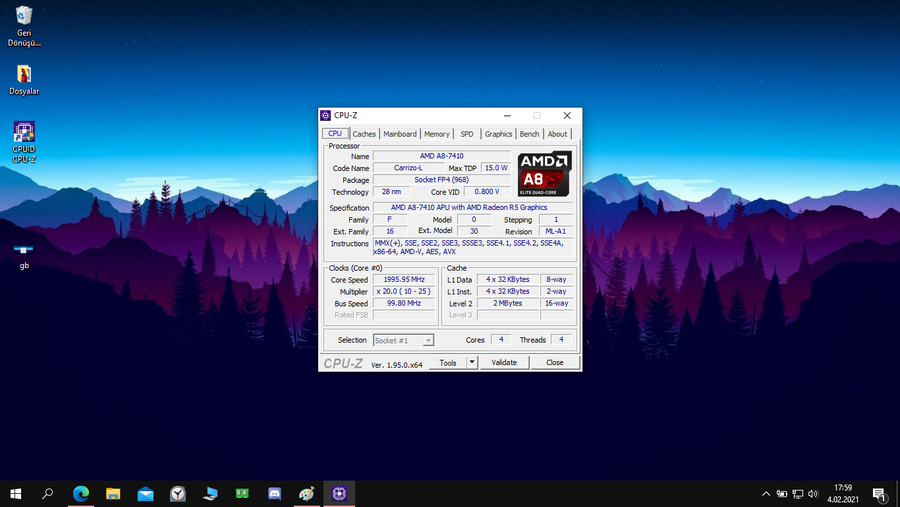Select the CPUID CPU-Z desktop shortcut
The width and height of the screenshot is (900, 507).
24,142
